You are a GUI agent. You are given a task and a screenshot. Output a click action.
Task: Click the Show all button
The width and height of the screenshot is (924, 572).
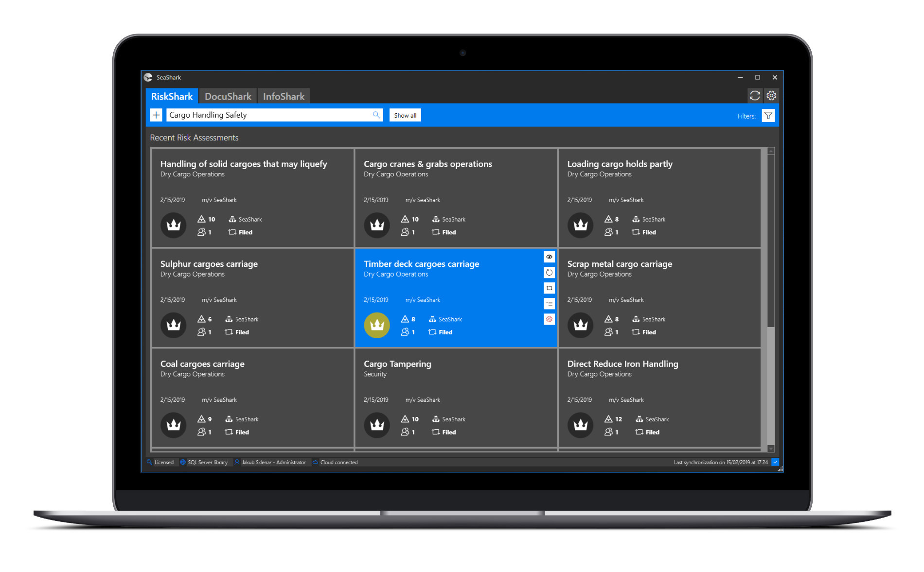(x=405, y=115)
